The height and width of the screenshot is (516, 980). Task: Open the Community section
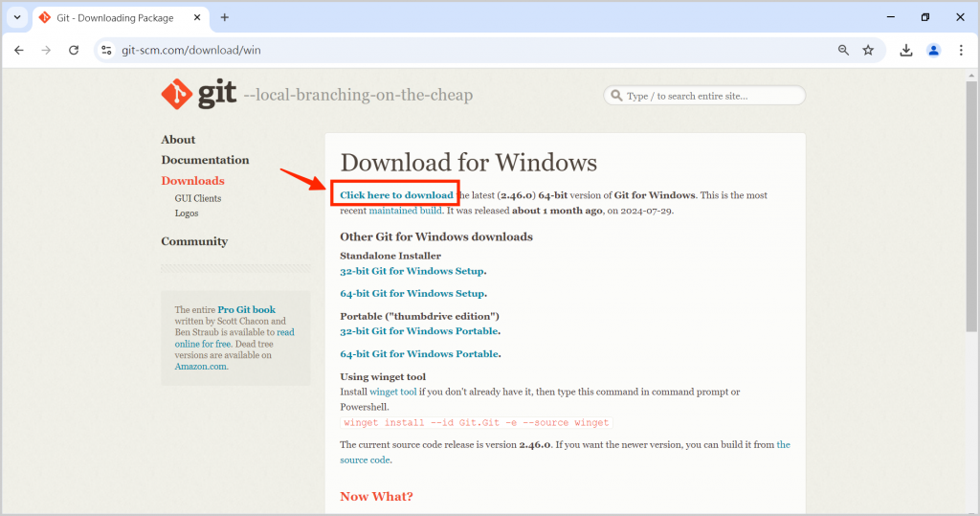[x=194, y=241]
